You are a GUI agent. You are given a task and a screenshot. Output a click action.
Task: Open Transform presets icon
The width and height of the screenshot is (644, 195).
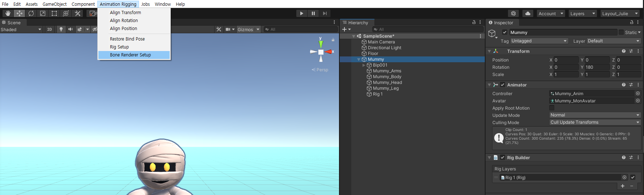631,51
